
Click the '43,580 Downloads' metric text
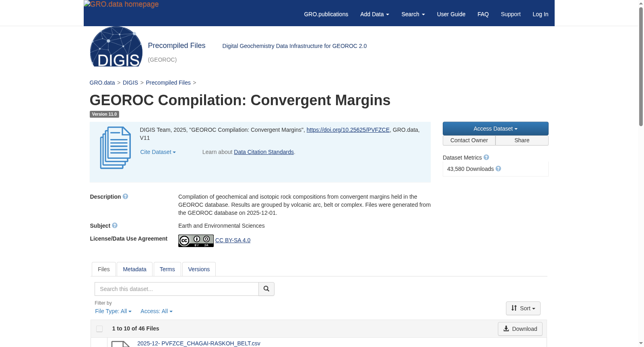[x=471, y=169]
